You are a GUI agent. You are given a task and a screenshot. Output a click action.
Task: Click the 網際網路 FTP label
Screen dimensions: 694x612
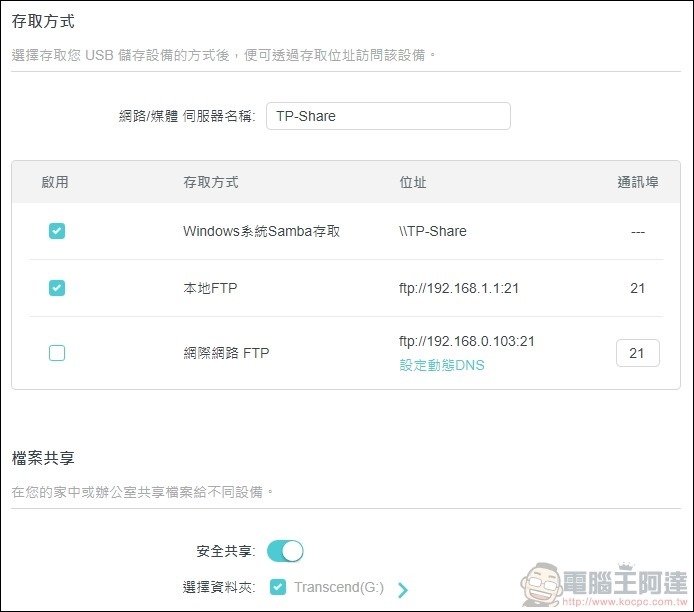[x=226, y=353]
